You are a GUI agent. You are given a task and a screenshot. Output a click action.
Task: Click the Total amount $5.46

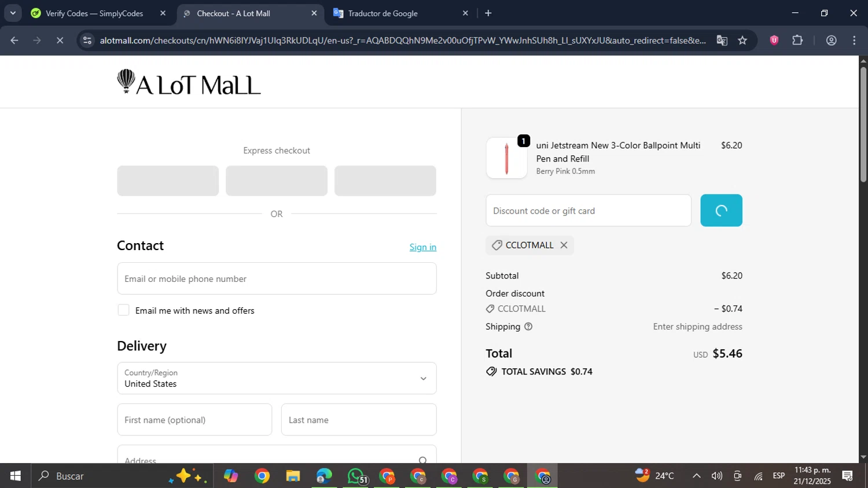(727, 354)
